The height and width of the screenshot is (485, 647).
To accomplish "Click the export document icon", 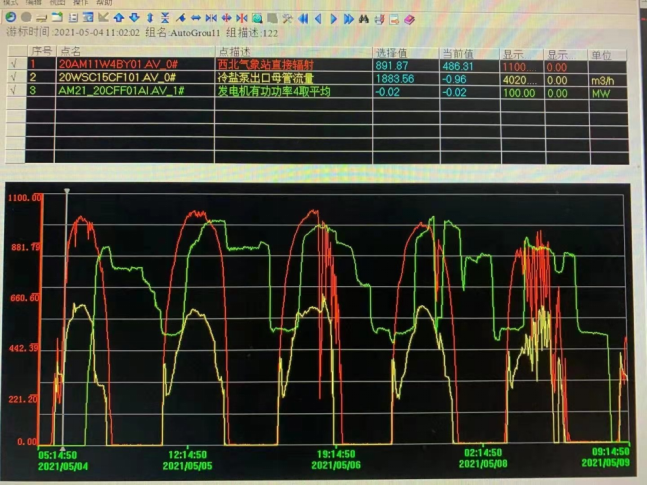I will [394, 19].
